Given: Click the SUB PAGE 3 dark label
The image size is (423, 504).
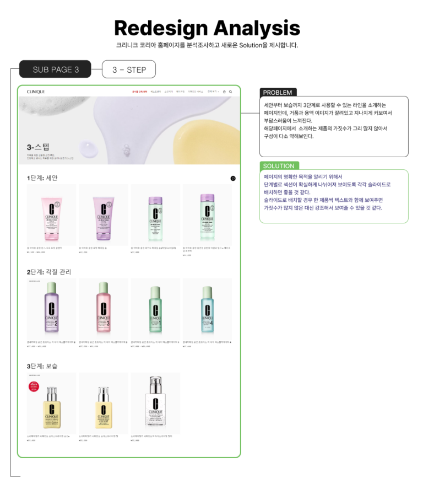Looking at the screenshot, I should pyautogui.click(x=55, y=69).
